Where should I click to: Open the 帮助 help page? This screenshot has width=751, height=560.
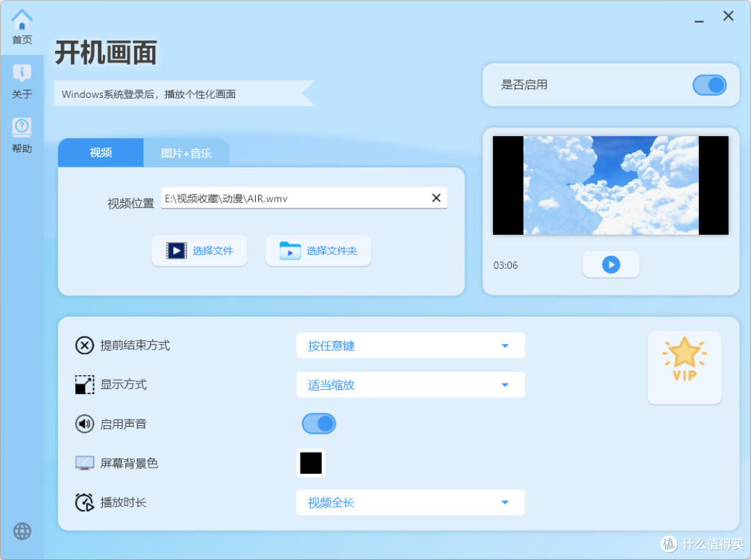[22, 135]
